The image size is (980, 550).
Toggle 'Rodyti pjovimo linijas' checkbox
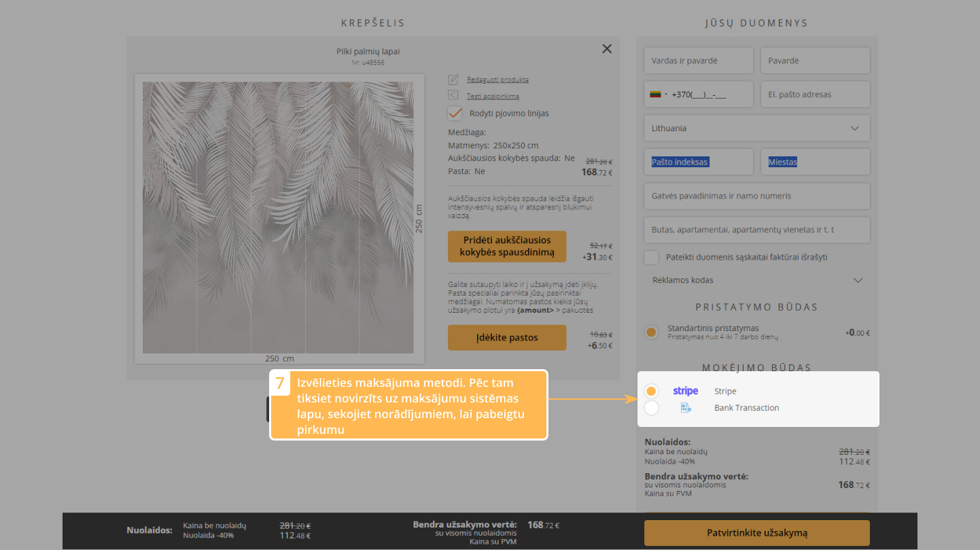[x=455, y=114]
